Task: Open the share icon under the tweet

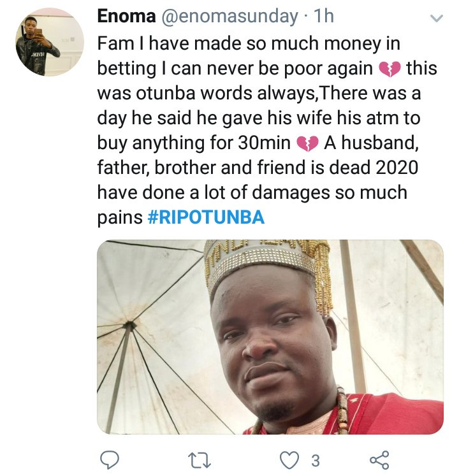Action: (379, 460)
